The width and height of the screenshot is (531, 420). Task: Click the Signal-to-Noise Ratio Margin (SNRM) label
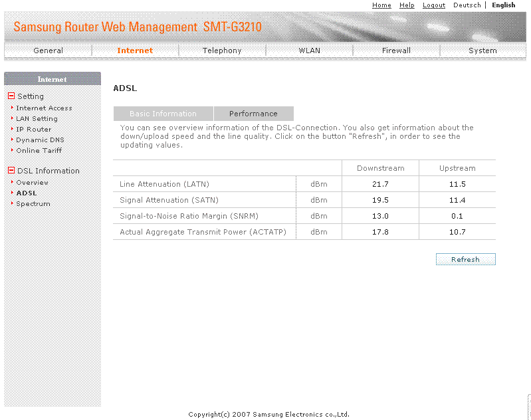(189, 216)
